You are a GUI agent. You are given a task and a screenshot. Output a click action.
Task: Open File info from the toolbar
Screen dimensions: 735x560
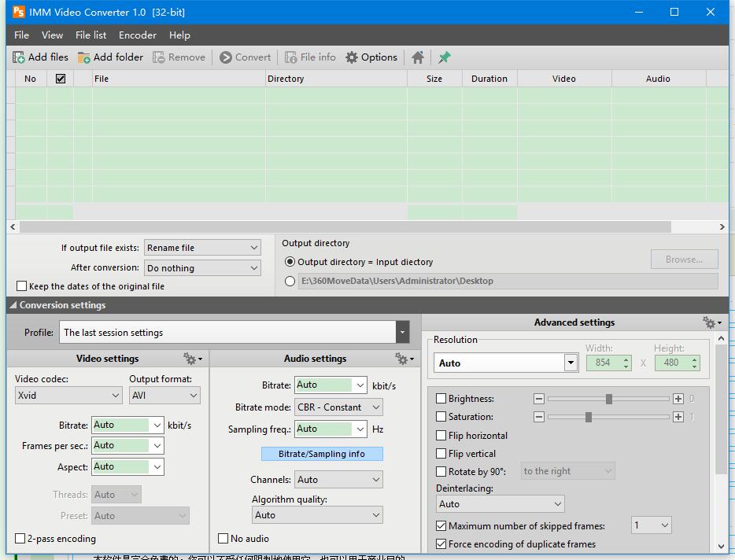[290, 57]
